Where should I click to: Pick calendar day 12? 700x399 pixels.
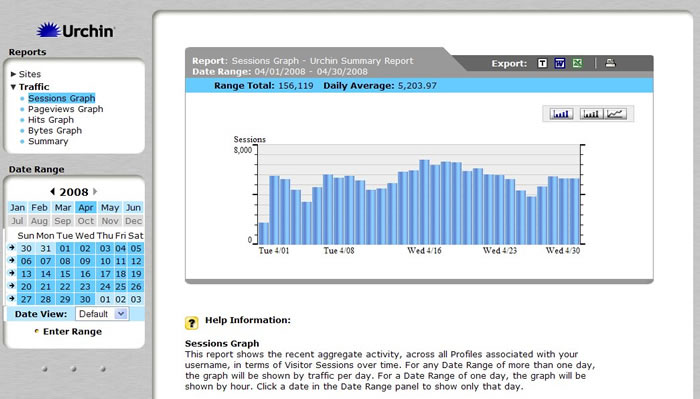point(136,261)
